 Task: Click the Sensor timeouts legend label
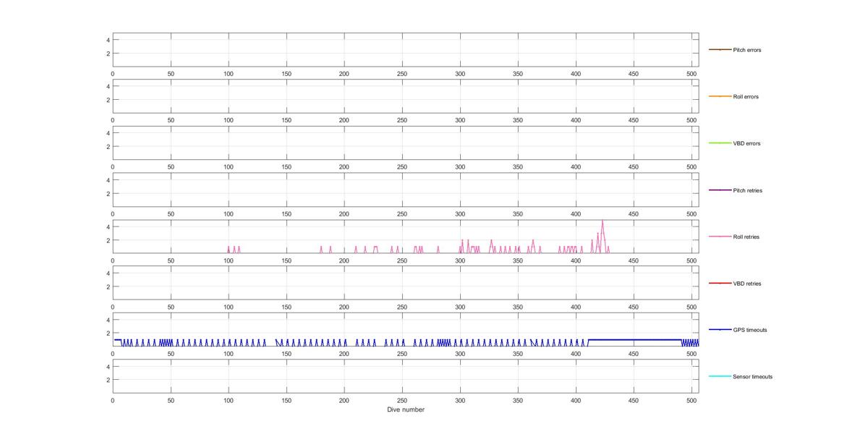pyautogui.click(x=752, y=377)
